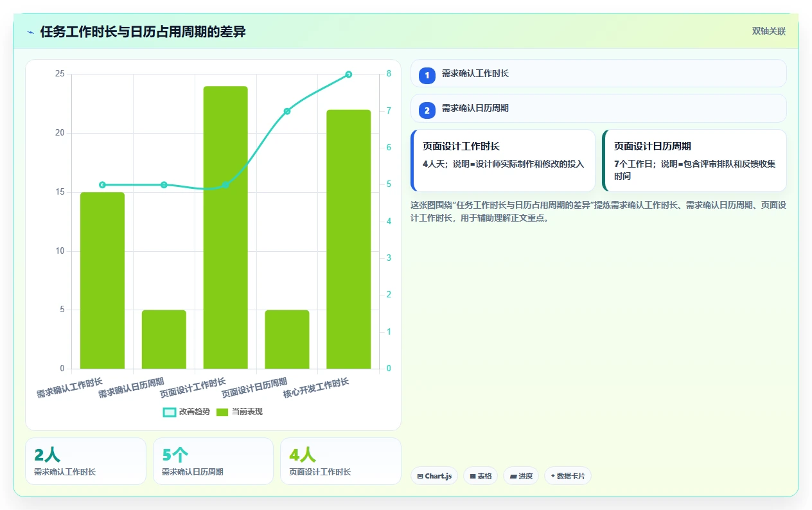Click the right axis value 3
The width and height of the screenshot is (812, 510).
(x=389, y=258)
